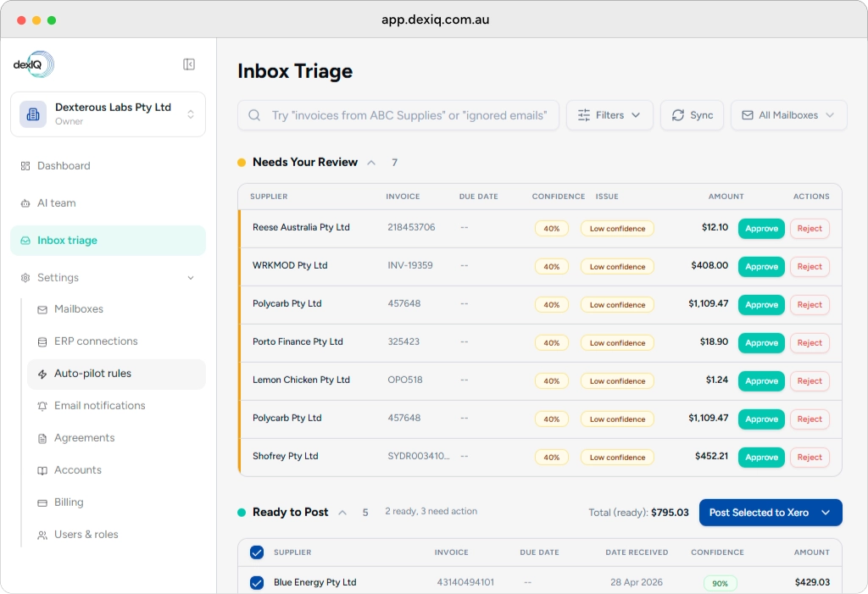
Task: Go to Dashboard
Action: point(108,166)
